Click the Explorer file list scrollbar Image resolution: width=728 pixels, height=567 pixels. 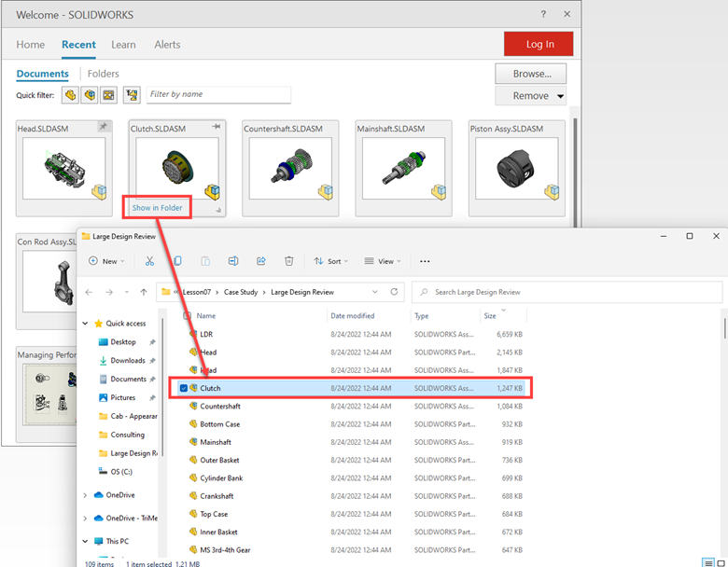724,328
